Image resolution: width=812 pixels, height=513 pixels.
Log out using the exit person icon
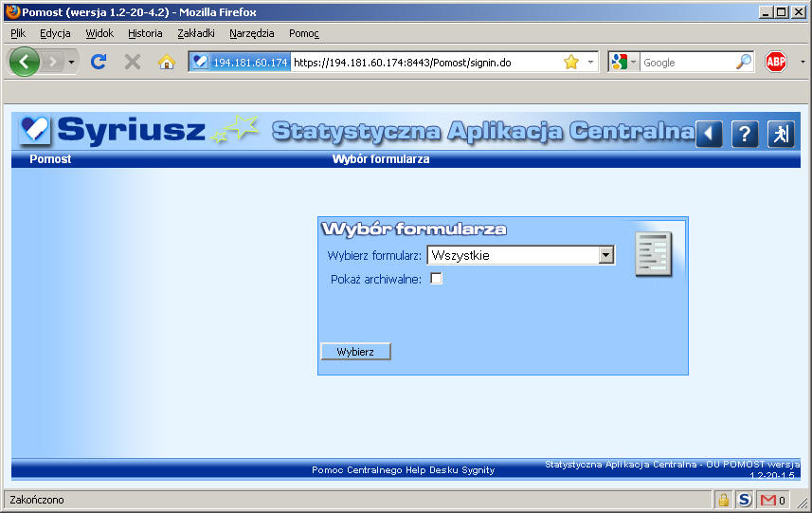click(781, 134)
